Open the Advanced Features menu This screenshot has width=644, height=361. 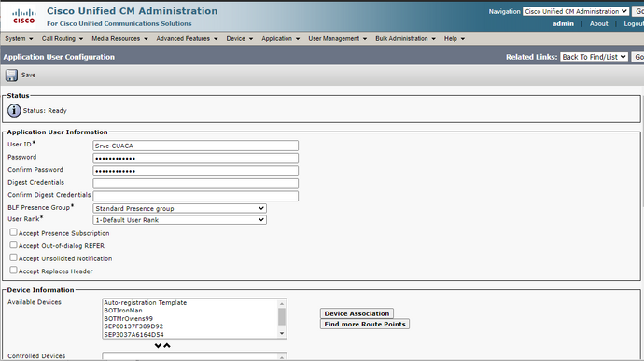(x=188, y=38)
